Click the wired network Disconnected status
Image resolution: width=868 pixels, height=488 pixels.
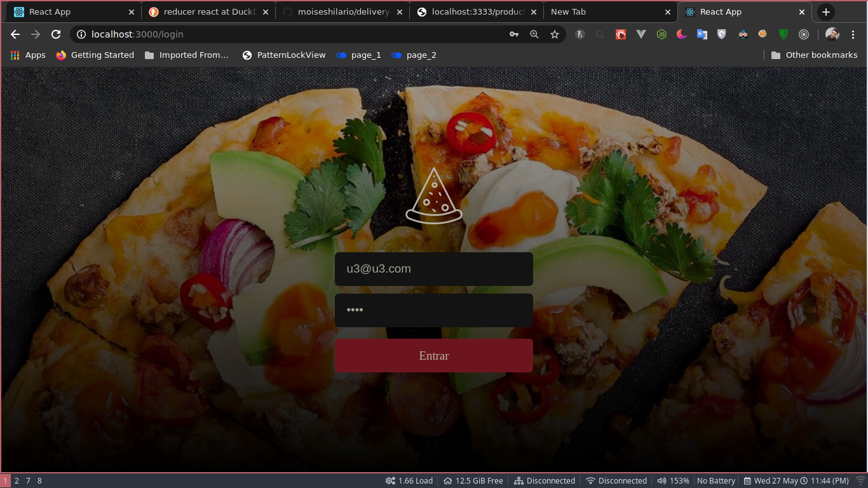pyautogui.click(x=545, y=481)
